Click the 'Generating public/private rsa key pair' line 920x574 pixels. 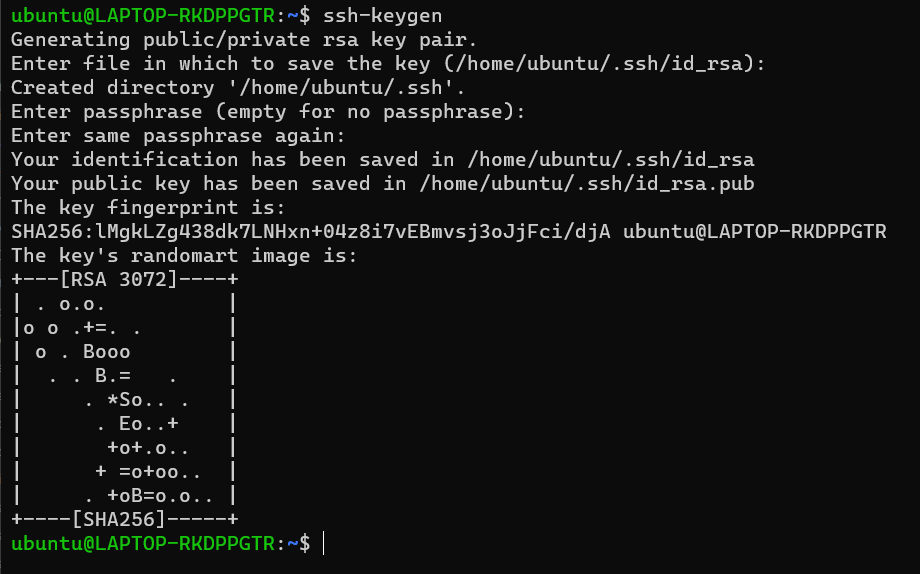pos(244,39)
